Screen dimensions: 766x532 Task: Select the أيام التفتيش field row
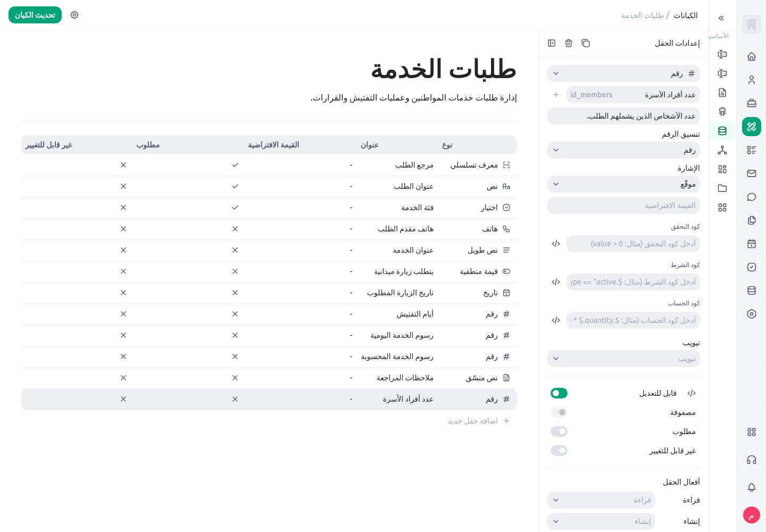tap(269, 314)
